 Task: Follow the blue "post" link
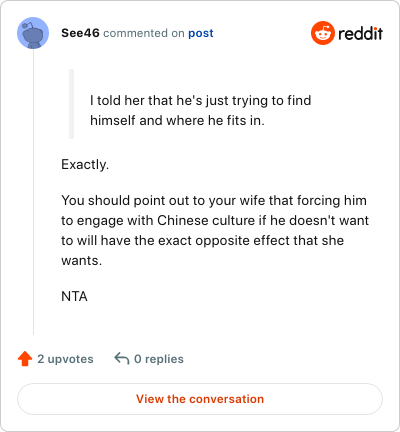point(201,33)
